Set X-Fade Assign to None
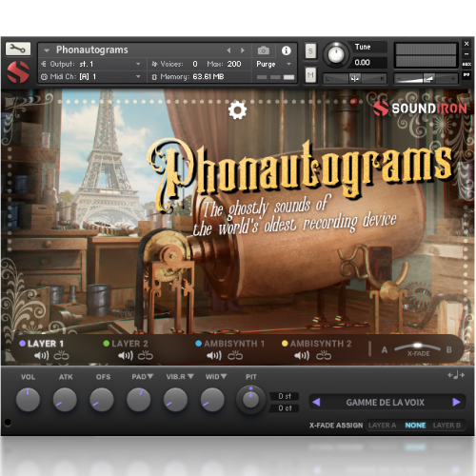 point(415,426)
